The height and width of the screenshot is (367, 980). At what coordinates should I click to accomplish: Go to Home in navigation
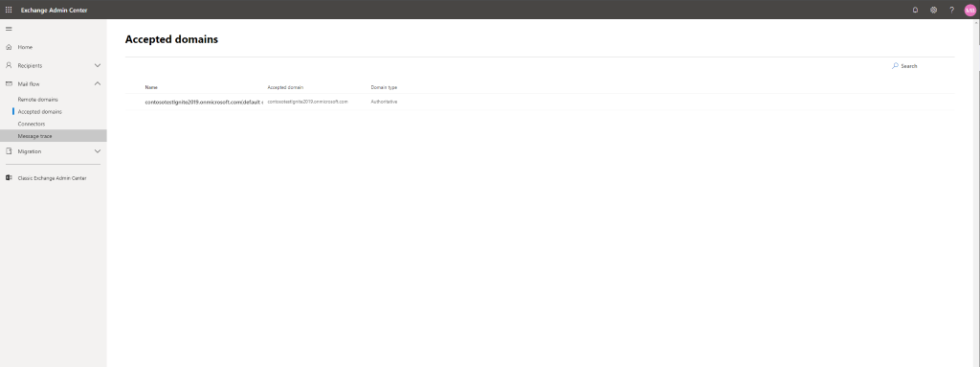pos(25,47)
